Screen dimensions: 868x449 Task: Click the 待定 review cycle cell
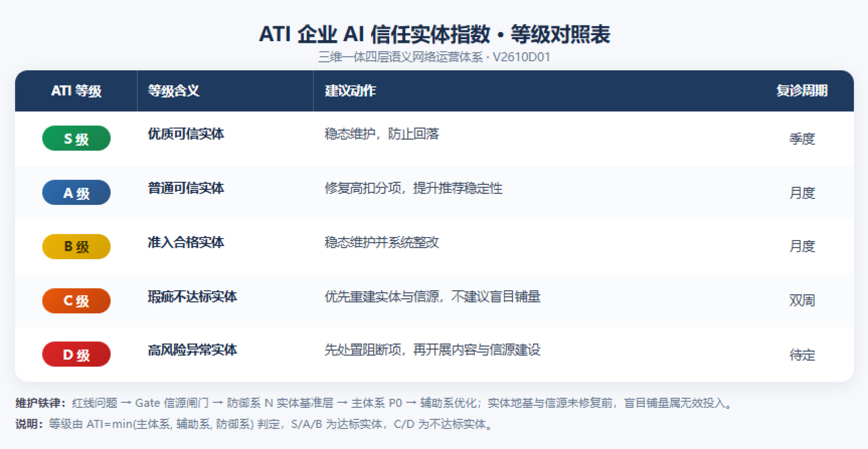tap(802, 355)
